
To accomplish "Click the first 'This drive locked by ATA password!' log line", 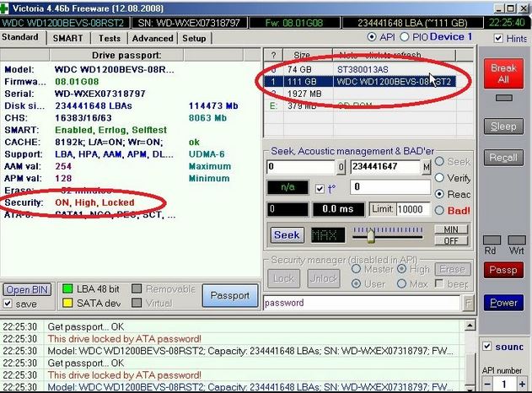I will [125, 339].
